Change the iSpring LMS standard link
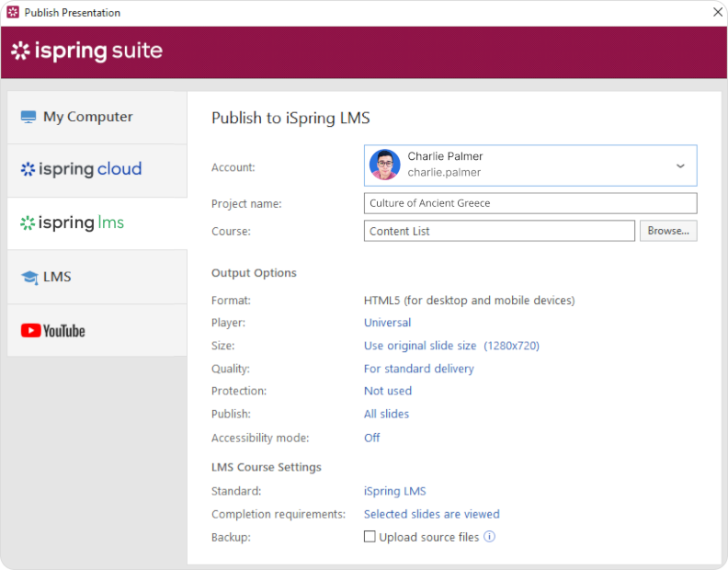Screen dimensions: 728x570 point(394,492)
